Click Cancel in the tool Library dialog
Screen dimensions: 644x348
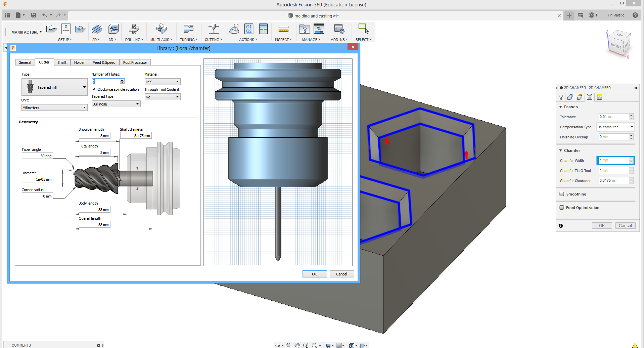point(342,274)
